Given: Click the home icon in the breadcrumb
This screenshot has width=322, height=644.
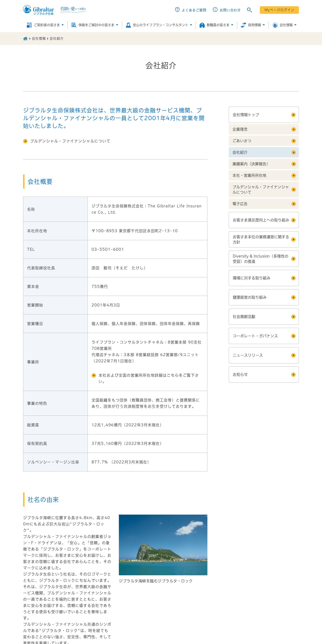Looking at the screenshot, I should click(x=25, y=39).
